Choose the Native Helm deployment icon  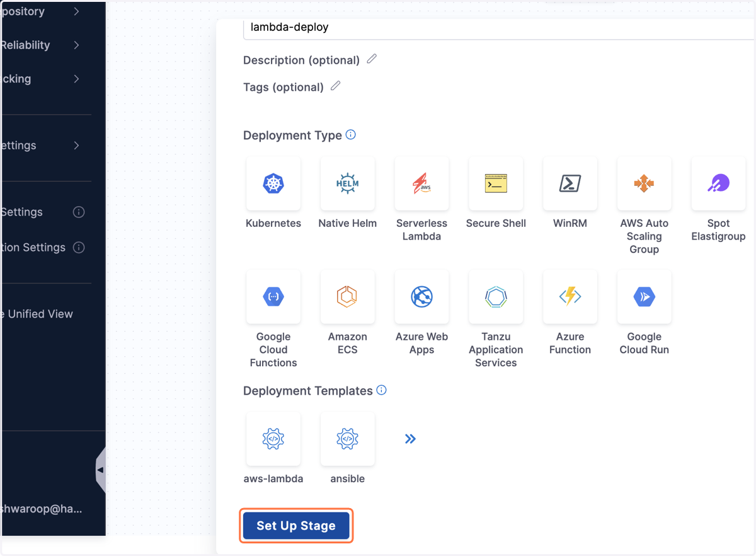point(347,183)
